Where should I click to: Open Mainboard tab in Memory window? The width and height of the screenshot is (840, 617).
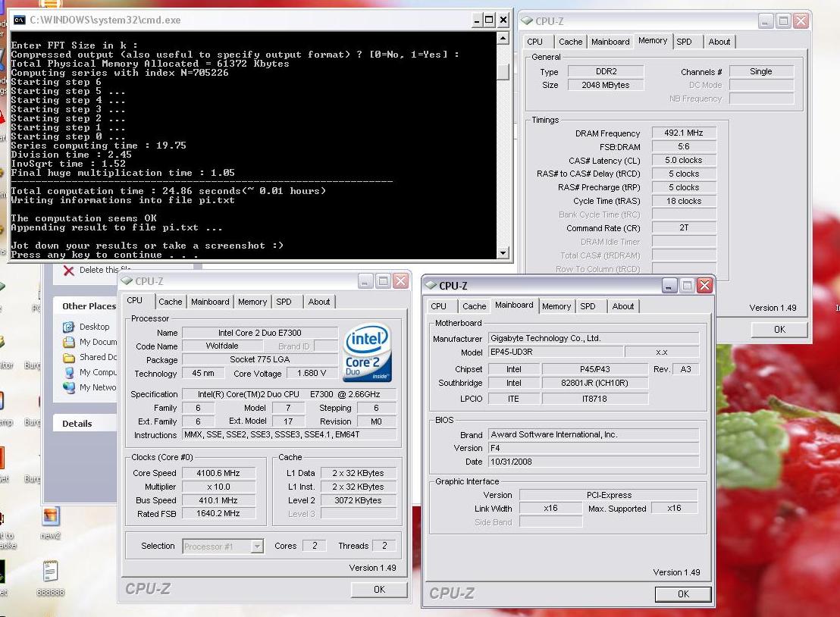tap(610, 42)
